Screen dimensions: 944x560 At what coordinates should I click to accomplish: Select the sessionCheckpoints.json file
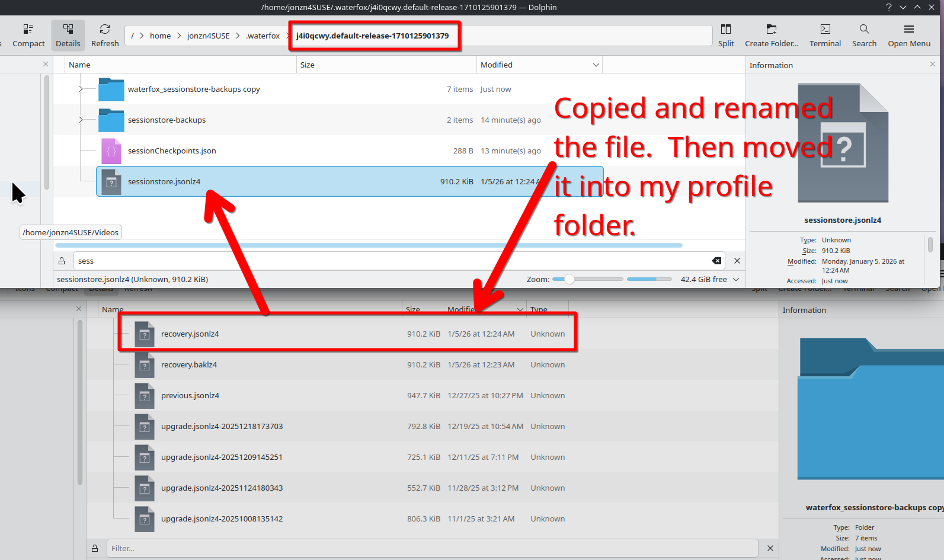point(172,151)
